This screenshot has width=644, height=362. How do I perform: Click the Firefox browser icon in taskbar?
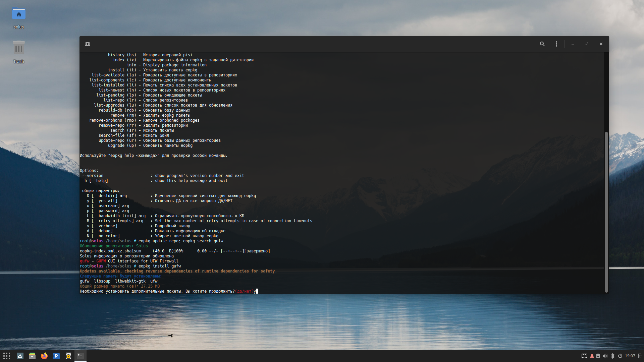(x=44, y=356)
